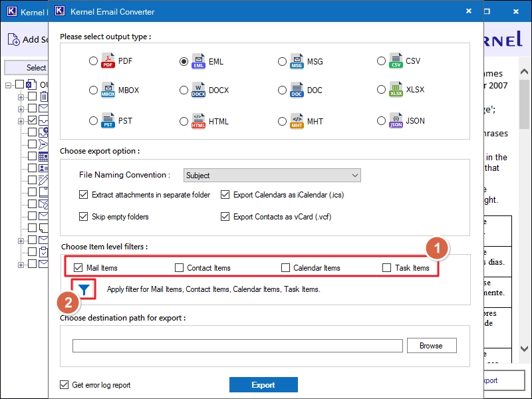The width and height of the screenshot is (532, 399).
Task: Uncheck Skip empty folders
Action: pos(84,217)
